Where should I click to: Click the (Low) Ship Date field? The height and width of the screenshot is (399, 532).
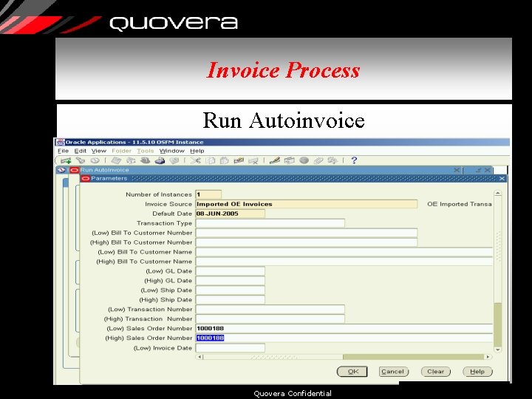[x=230, y=290]
